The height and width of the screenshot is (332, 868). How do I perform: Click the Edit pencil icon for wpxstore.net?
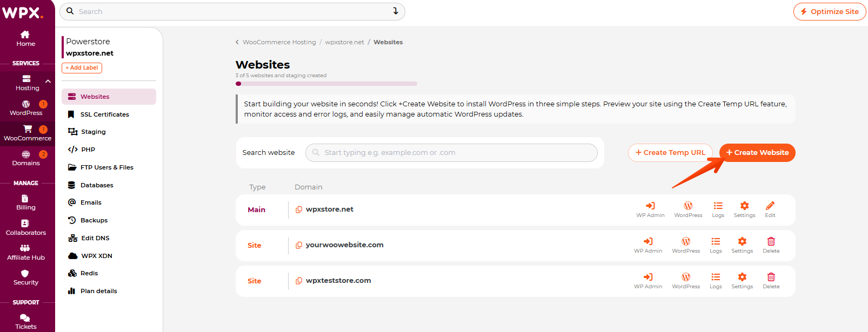(x=770, y=209)
